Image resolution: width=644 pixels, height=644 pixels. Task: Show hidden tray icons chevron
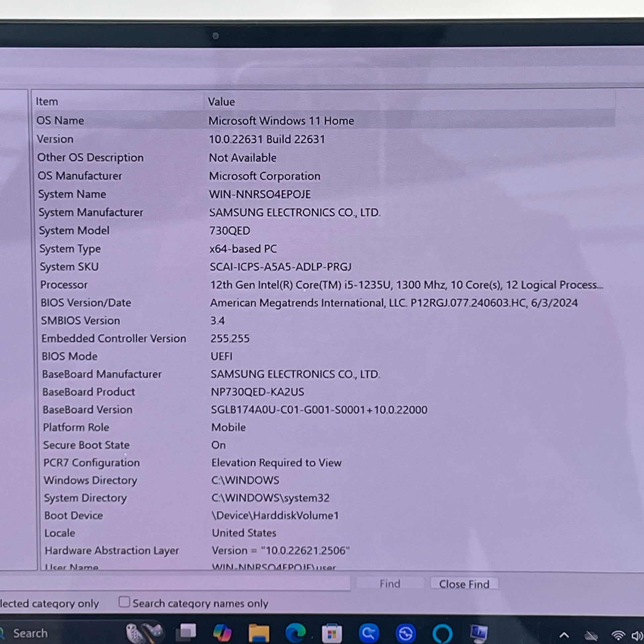[x=564, y=635]
